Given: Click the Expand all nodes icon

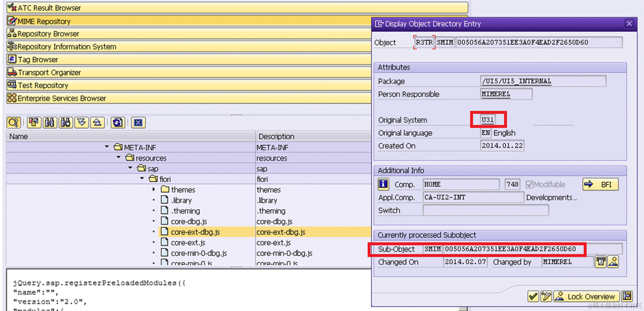Looking at the screenshot, I should click(81, 122).
